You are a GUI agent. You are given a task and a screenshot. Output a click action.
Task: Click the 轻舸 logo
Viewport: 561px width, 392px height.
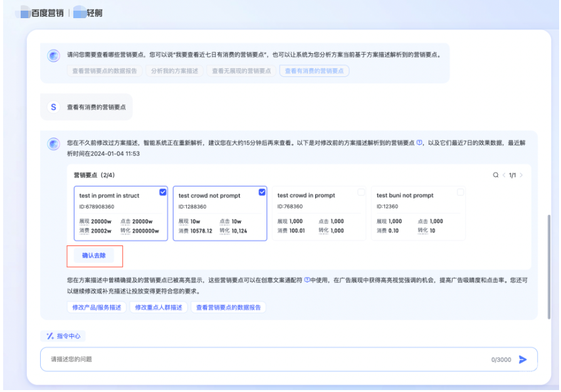tap(88, 13)
